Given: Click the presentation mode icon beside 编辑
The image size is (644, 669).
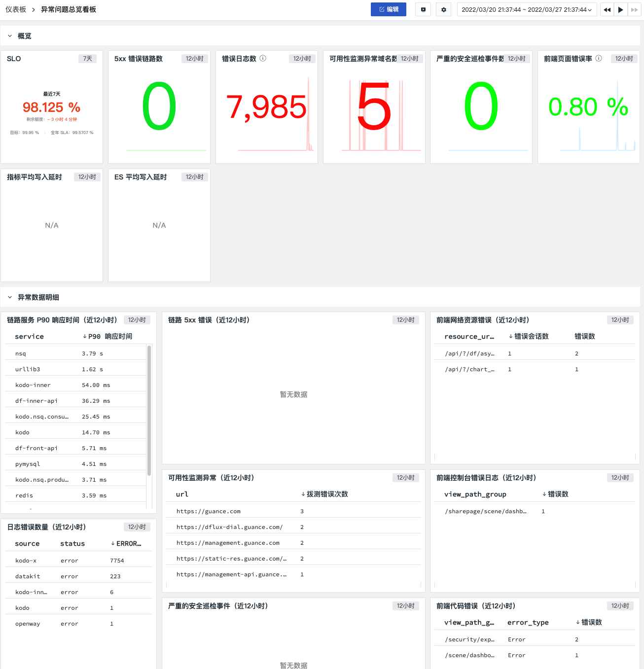Looking at the screenshot, I should (x=423, y=9).
